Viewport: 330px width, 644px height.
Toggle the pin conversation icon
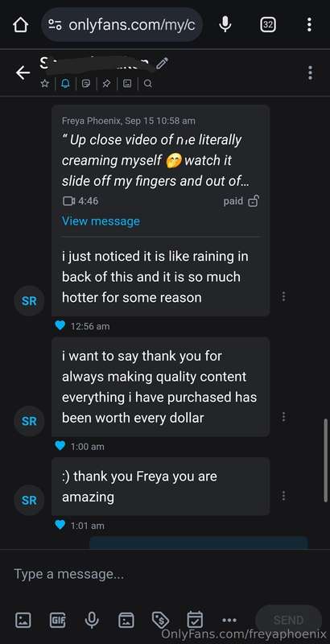(x=106, y=84)
